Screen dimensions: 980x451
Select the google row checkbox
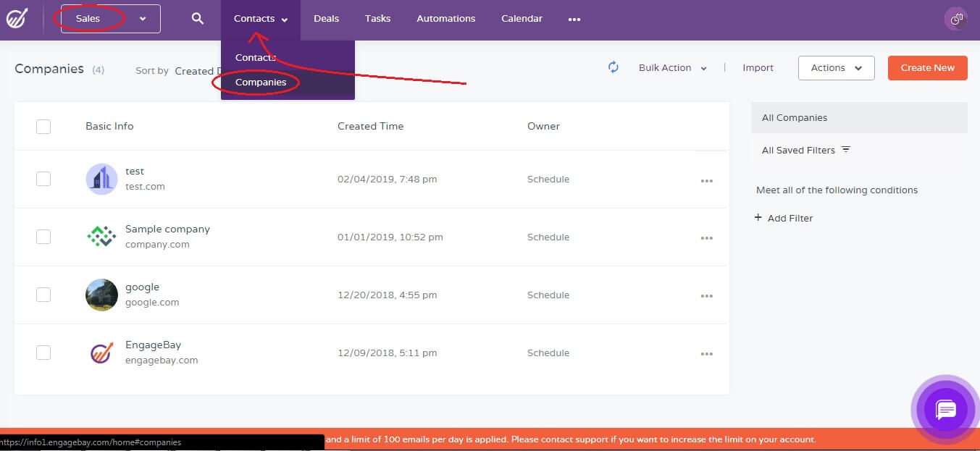coord(43,295)
